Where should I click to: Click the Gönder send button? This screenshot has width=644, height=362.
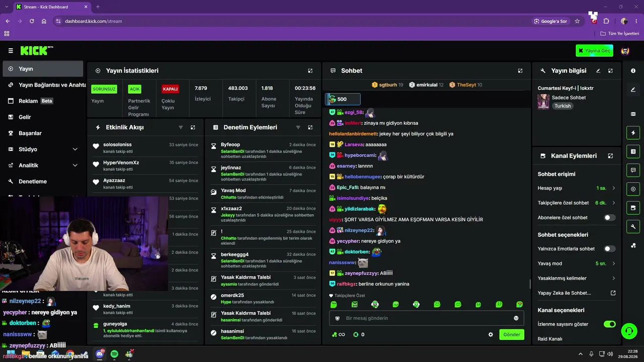tap(512, 335)
